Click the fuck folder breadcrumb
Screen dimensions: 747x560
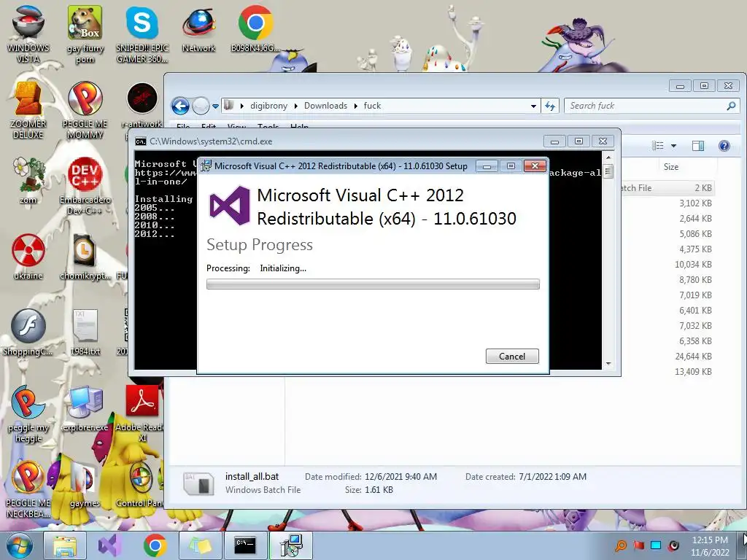tap(372, 106)
